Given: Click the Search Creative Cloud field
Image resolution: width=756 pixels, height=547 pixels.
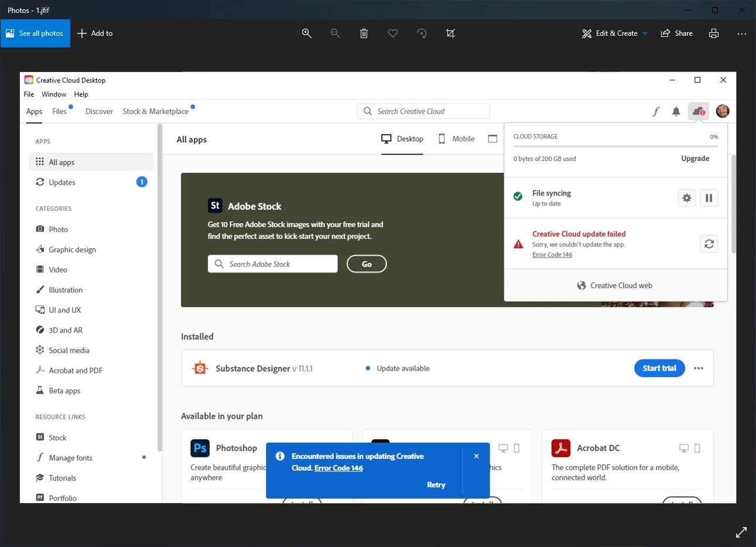Looking at the screenshot, I should point(423,111).
